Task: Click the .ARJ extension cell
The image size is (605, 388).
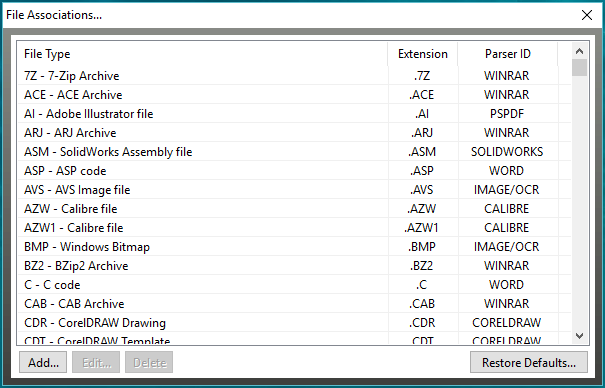Action: pos(422,133)
